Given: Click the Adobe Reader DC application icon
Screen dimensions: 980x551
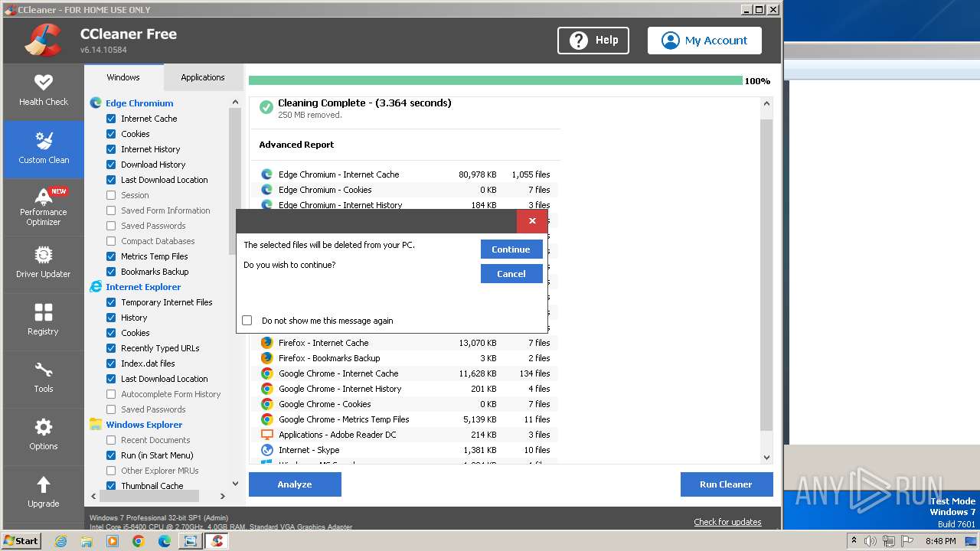Looking at the screenshot, I should (266, 435).
